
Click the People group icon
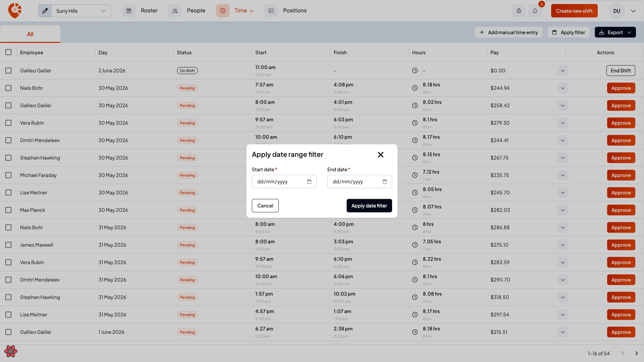[x=175, y=11]
